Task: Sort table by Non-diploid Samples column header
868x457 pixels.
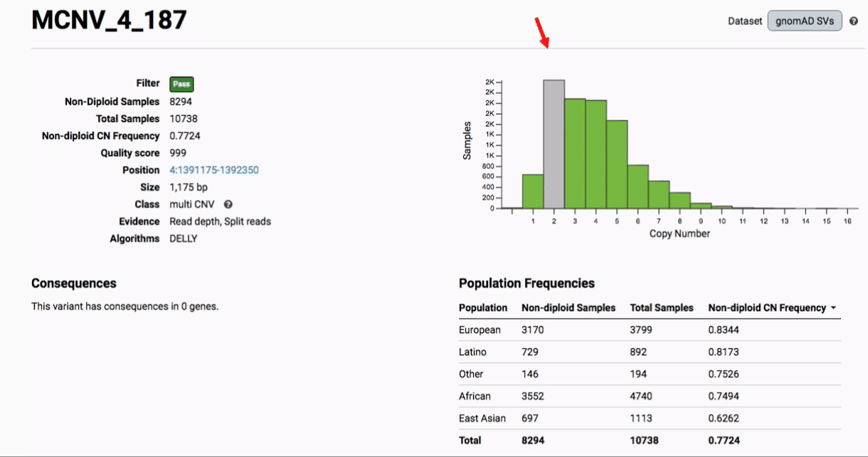Action: 568,308
